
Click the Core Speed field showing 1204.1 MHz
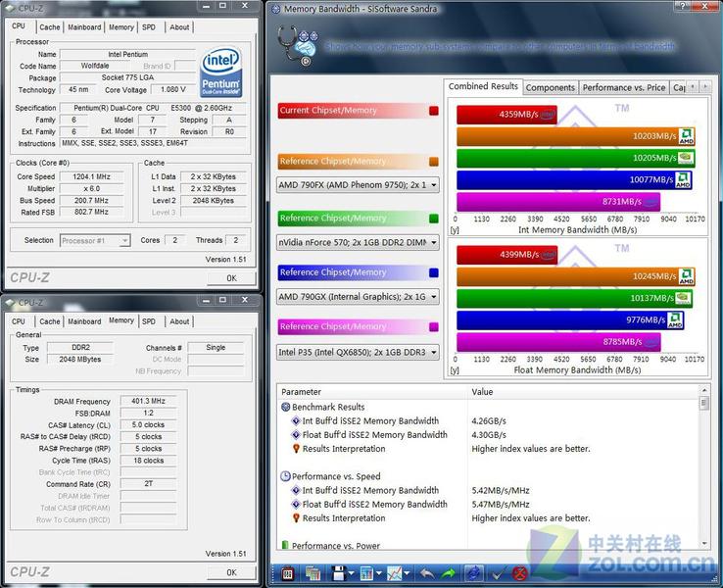(x=92, y=176)
